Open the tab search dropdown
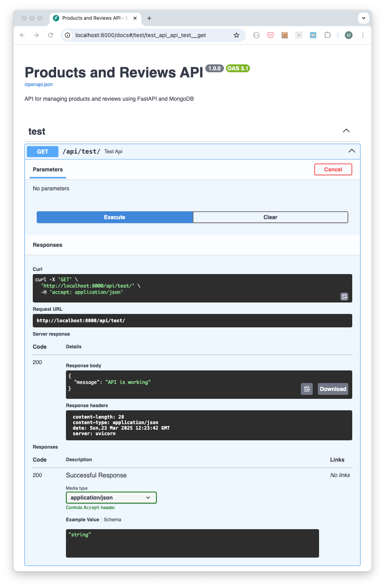The width and height of the screenshot is (385, 588). [x=363, y=18]
